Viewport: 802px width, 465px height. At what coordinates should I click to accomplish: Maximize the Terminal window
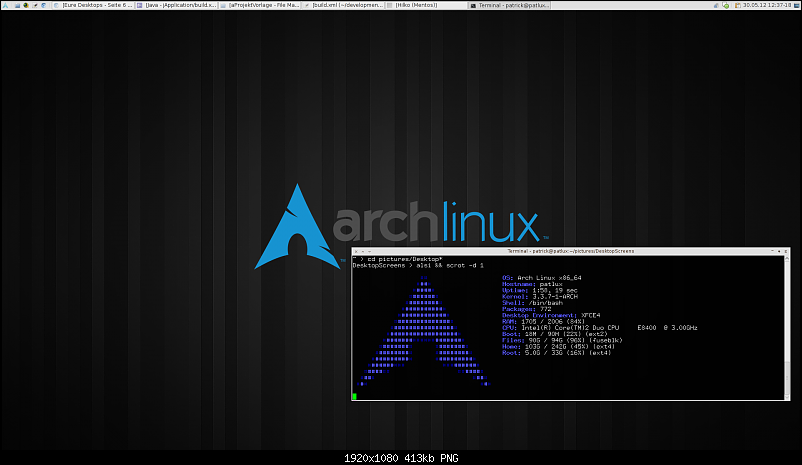click(x=786, y=251)
